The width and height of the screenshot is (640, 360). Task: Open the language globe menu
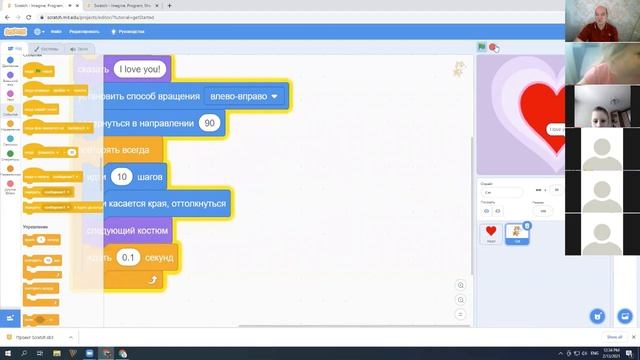39,31
